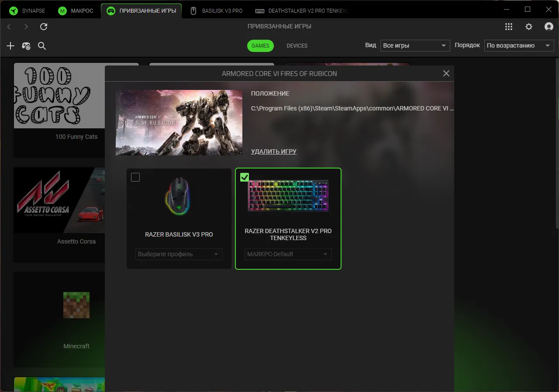Open the Assetto Corsa game card

tap(59, 215)
